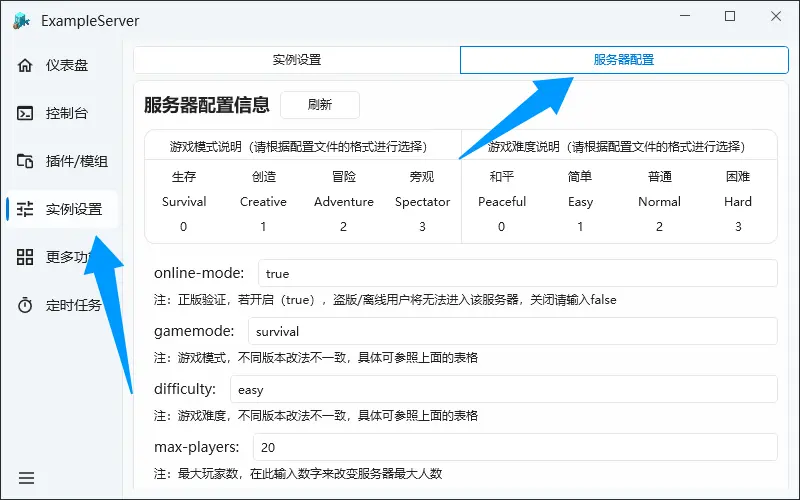Click the 普通 label
This screenshot has height=500, width=800.
tap(660, 177)
